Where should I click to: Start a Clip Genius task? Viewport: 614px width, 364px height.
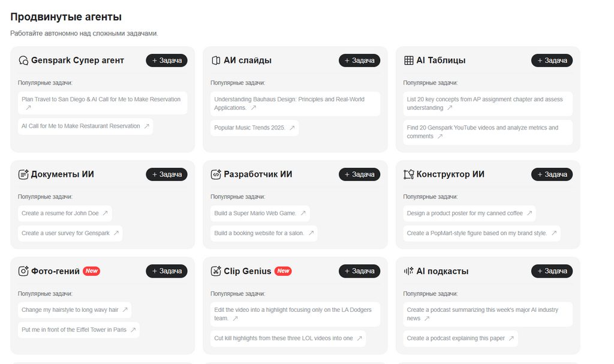click(x=359, y=271)
